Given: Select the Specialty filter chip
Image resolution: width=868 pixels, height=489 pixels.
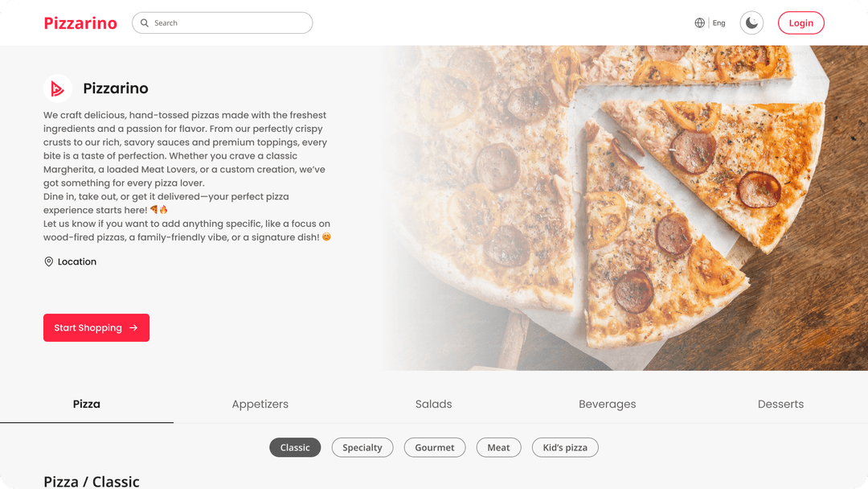Looking at the screenshot, I should (362, 447).
